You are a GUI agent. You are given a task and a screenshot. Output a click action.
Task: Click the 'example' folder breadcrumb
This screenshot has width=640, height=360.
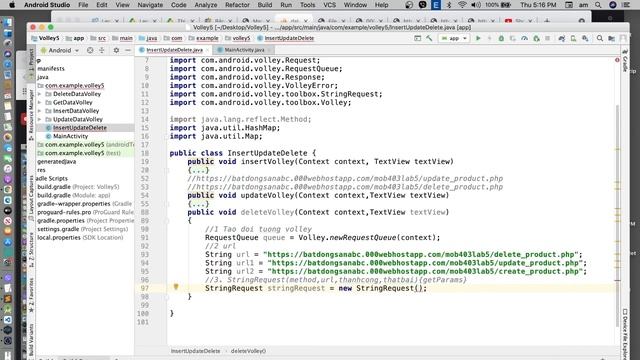click(203, 38)
